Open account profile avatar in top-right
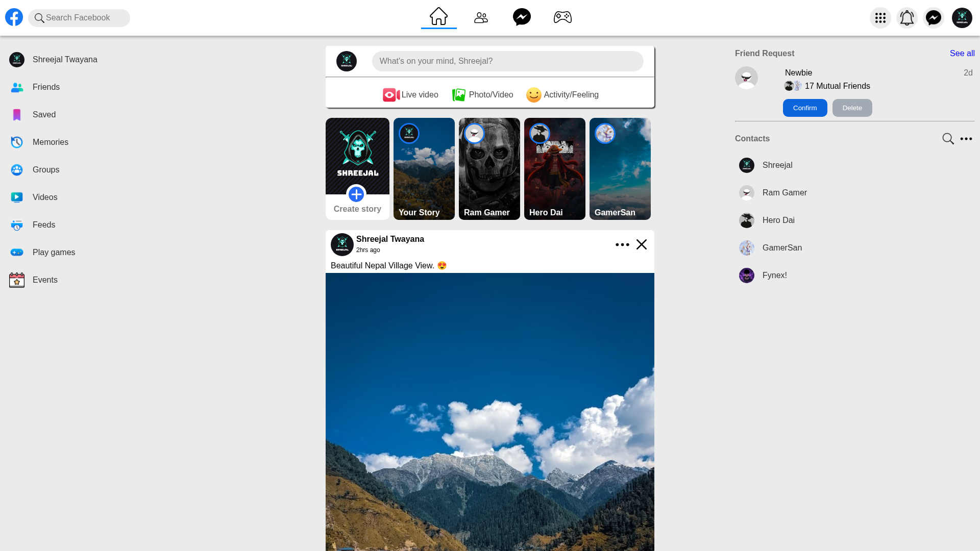 tap(962, 18)
